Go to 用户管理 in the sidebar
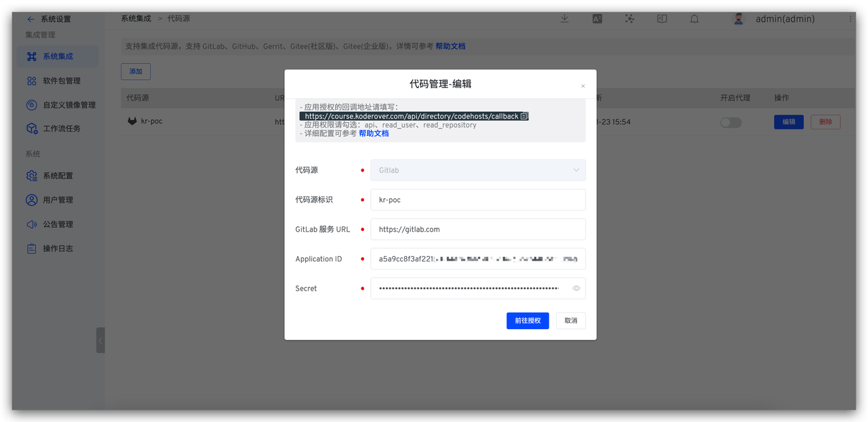 click(61, 199)
